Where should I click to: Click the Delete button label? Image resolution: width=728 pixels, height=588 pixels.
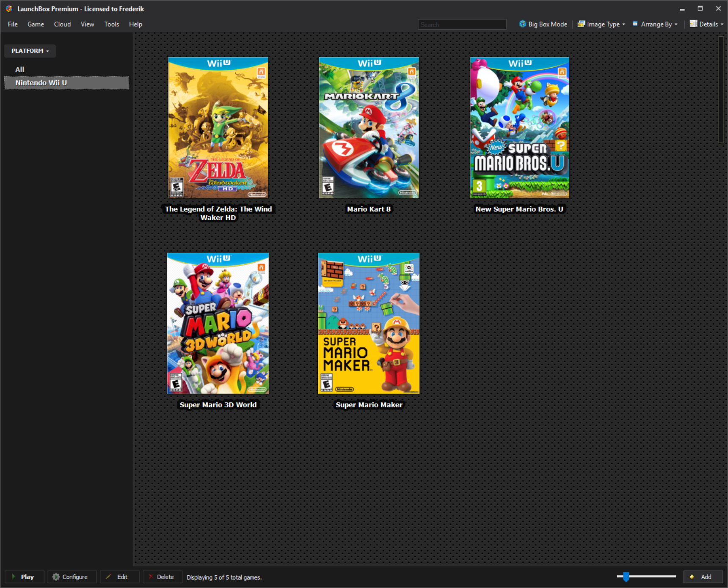pyautogui.click(x=165, y=577)
